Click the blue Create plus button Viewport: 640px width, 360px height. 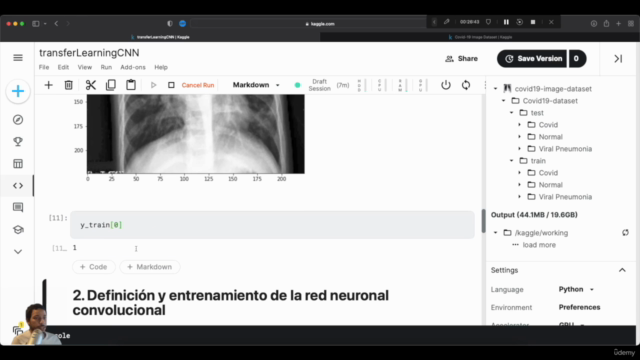pyautogui.click(x=18, y=91)
